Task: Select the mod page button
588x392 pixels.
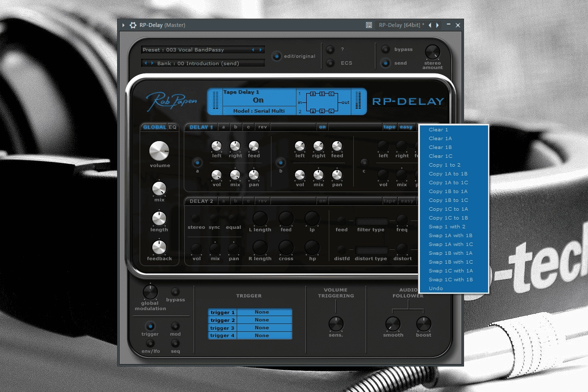Action: pyautogui.click(x=175, y=326)
